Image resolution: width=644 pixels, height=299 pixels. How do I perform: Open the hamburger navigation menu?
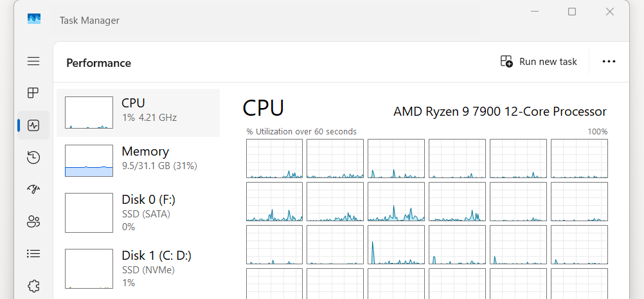(x=33, y=61)
